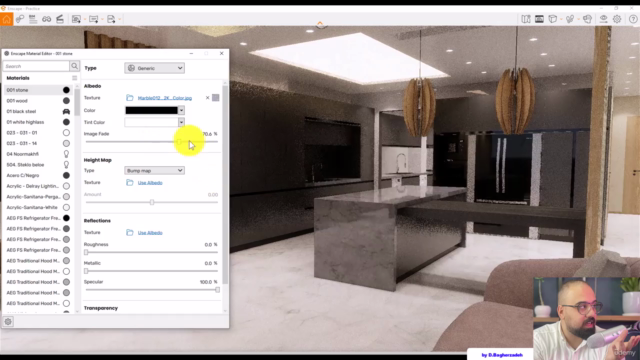The width and height of the screenshot is (640, 360).
Task: Click the black circle next to 001 stone
Action: click(x=66, y=90)
